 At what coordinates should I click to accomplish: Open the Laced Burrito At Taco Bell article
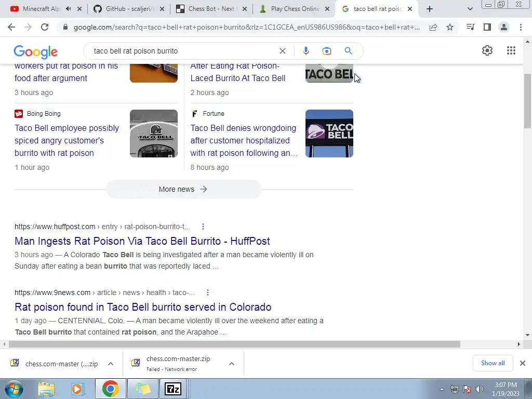click(238, 72)
